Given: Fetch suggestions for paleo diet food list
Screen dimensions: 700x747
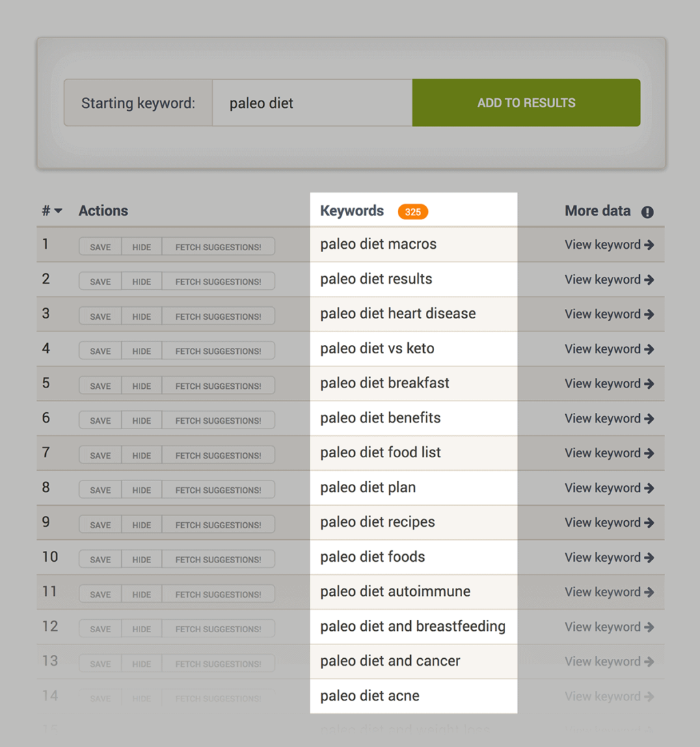Looking at the screenshot, I should [x=218, y=456].
